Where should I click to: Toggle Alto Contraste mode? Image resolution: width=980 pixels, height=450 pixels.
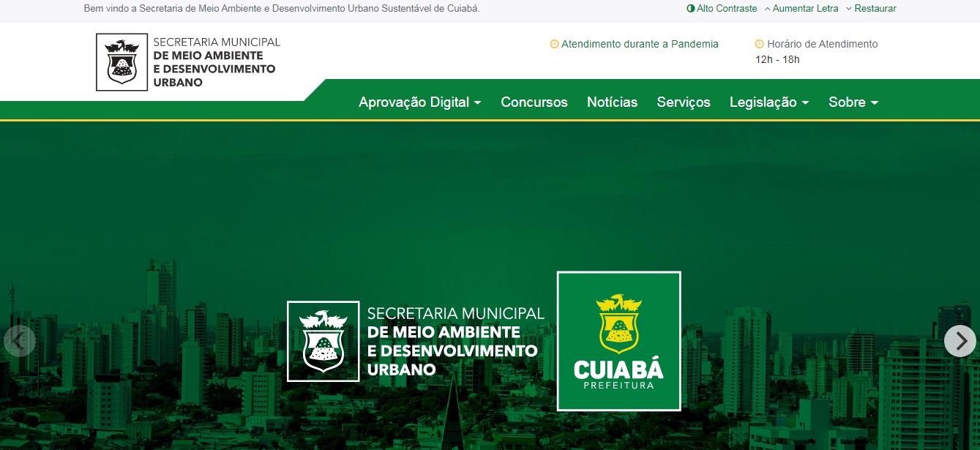[727, 8]
